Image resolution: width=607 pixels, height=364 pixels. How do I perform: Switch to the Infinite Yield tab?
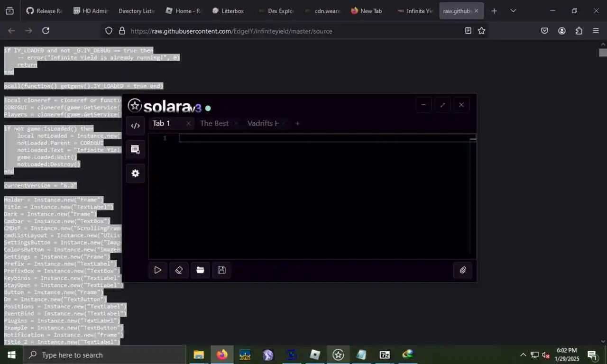tap(415, 11)
